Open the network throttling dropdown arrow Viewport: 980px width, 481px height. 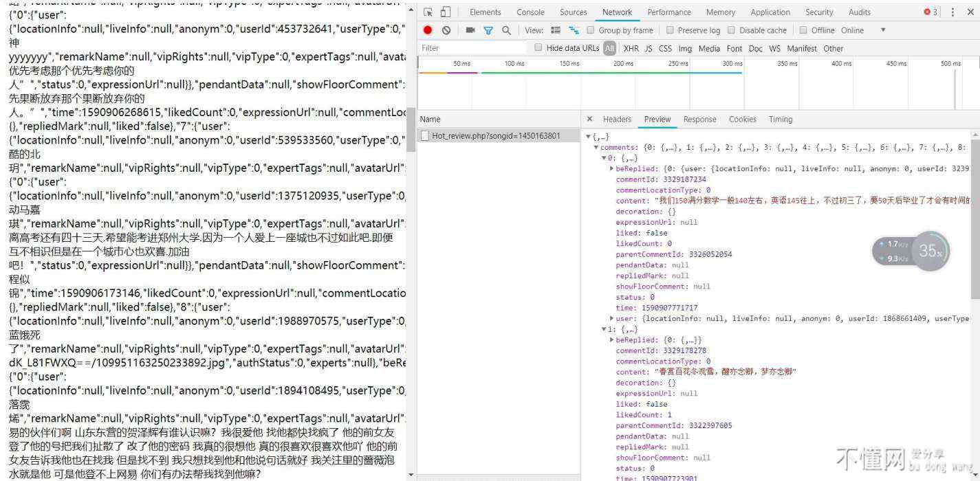(883, 30)
